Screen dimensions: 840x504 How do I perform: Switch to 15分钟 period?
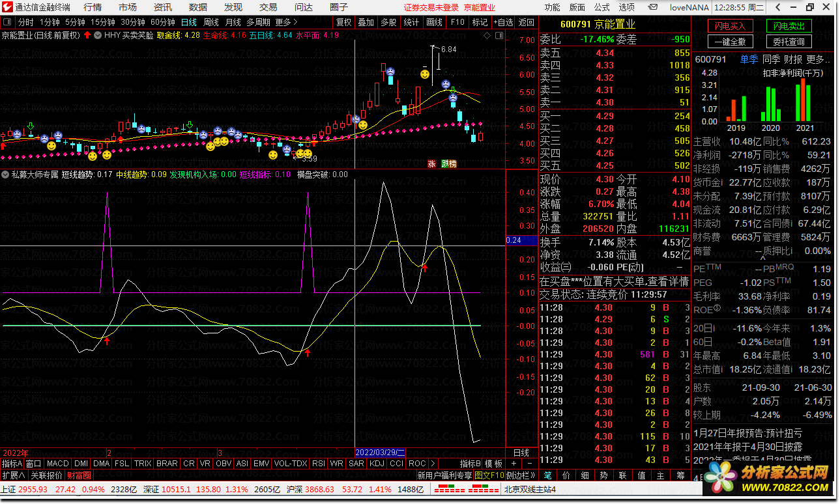pyautogui.click(x=102, y=22)
